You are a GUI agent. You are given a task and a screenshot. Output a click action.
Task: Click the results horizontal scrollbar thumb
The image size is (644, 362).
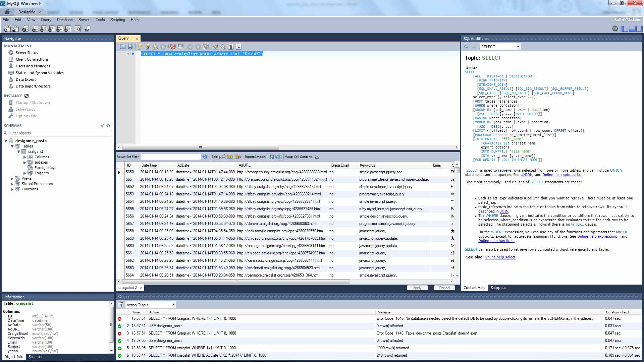click(236, 282)
